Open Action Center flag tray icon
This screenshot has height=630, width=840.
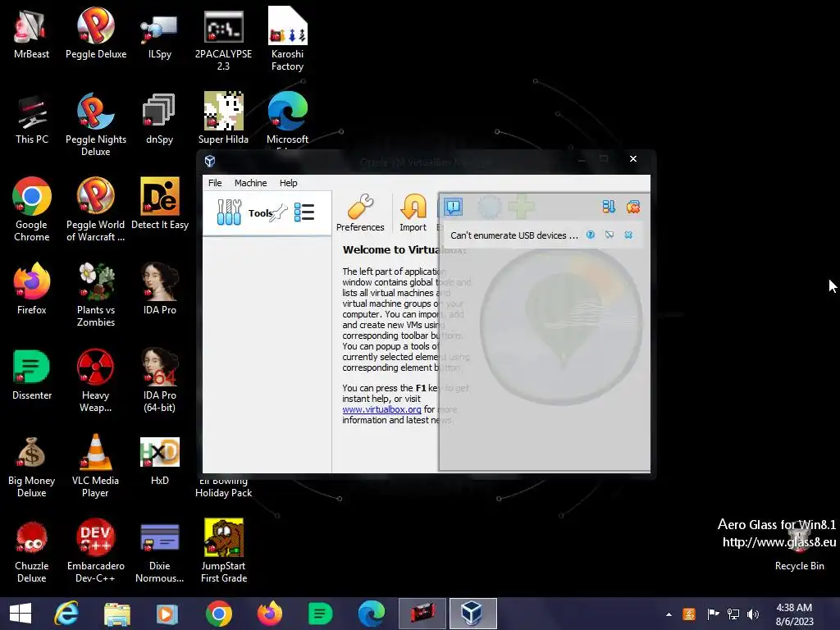pyautogui.click(x=713, y=614)
